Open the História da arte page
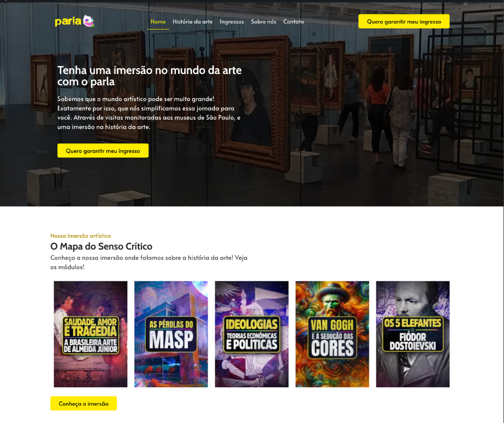Screen dimensions: 504x423 point(192,21)
